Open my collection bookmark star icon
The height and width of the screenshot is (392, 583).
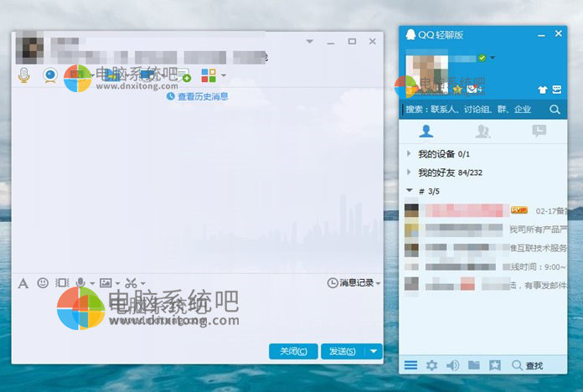point(494,365)
